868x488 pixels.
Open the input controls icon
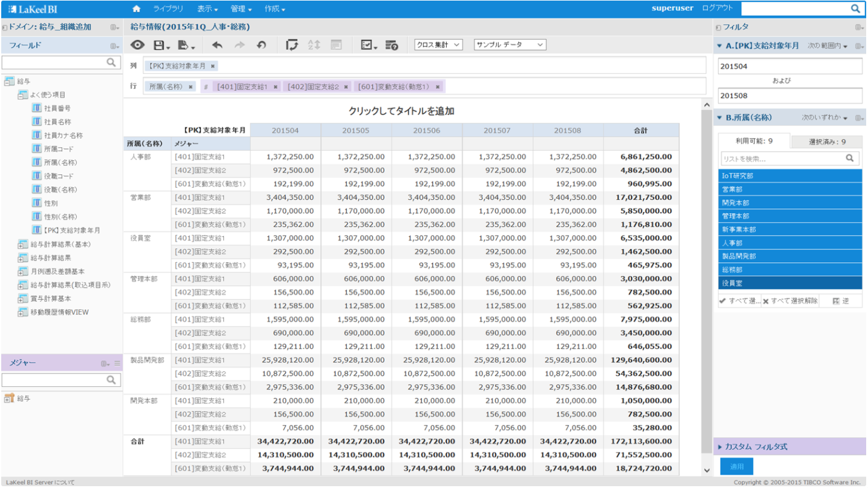point(336,45)
